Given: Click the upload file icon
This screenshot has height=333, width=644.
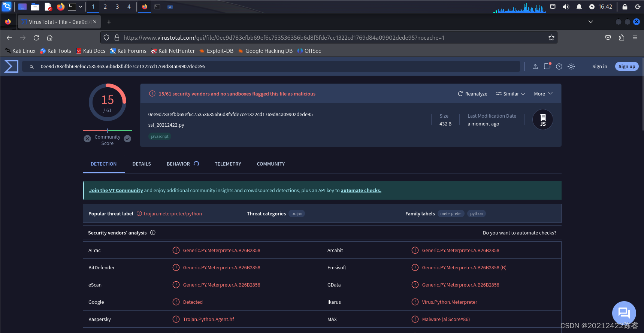Looking at the screenshot, I should point(535,66).
